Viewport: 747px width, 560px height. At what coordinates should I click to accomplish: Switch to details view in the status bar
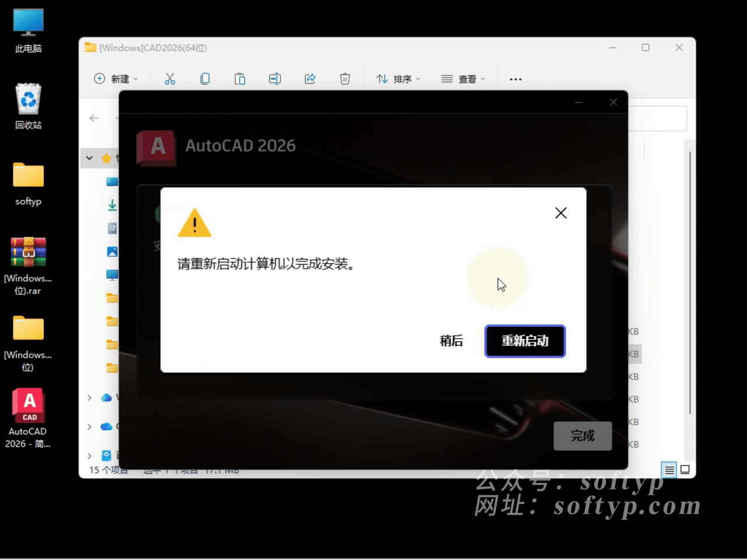[x=669, y=470]
